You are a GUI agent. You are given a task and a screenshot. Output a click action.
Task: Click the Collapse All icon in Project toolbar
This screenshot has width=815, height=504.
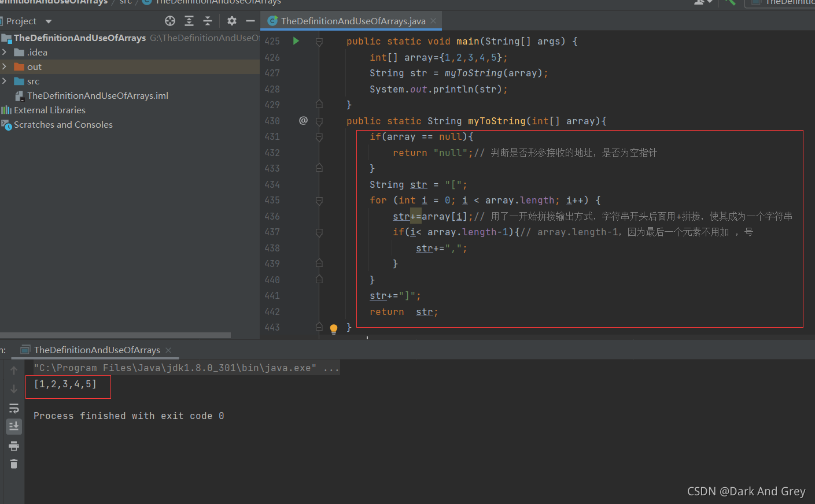[208, 21]
